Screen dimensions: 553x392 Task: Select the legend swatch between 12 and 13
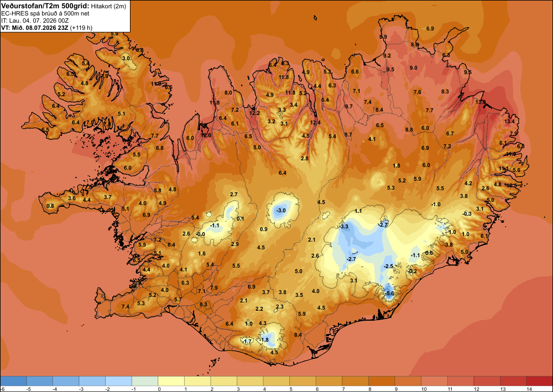coord(487,381)
